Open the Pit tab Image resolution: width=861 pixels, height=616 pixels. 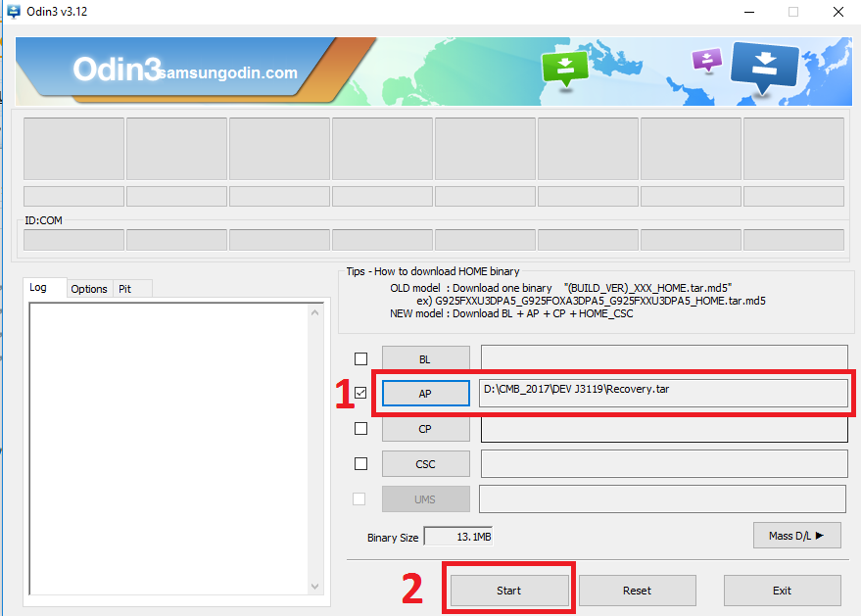coord(124,289)
